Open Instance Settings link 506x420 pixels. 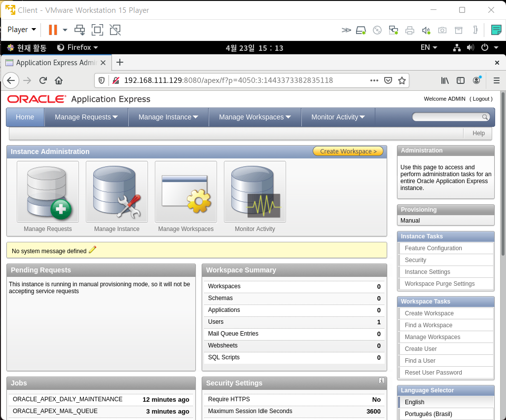tap(427, 272)
